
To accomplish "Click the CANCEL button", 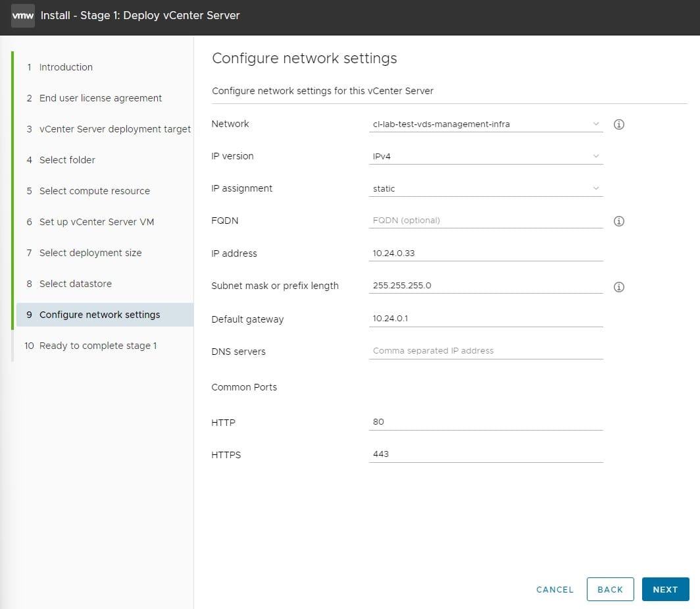I will (x=555, y=589).
